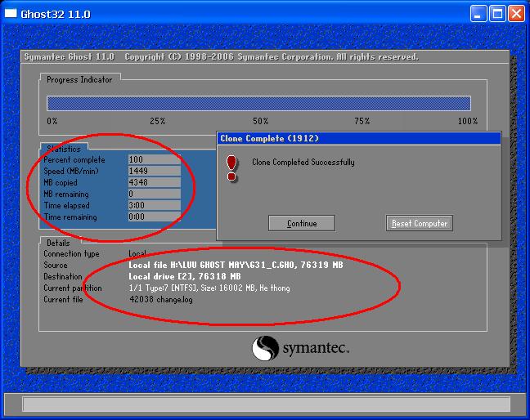Click the red exclamation icon in dialog
The image size is (530, 420).
click(231, 168)
